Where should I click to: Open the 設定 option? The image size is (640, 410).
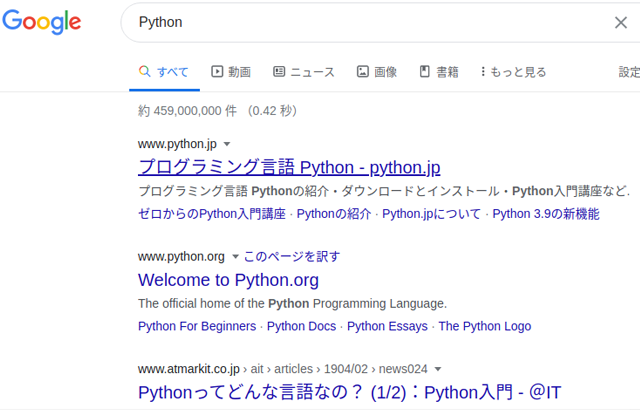point(629,72)
